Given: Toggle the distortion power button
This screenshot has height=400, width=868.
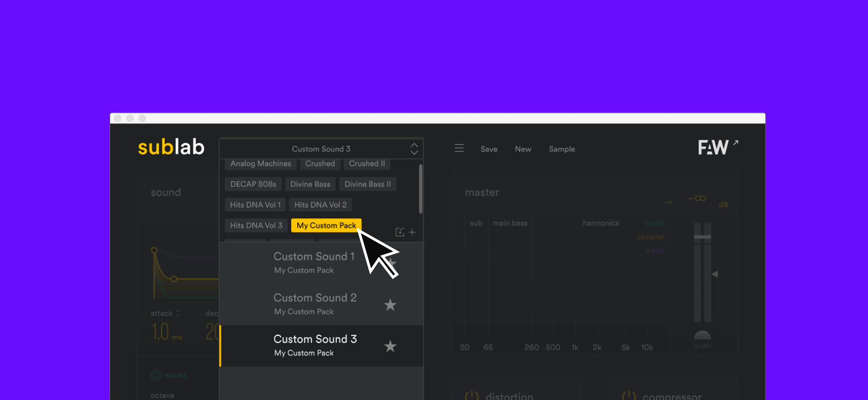Looking at the screenshot, I should 472,396.
